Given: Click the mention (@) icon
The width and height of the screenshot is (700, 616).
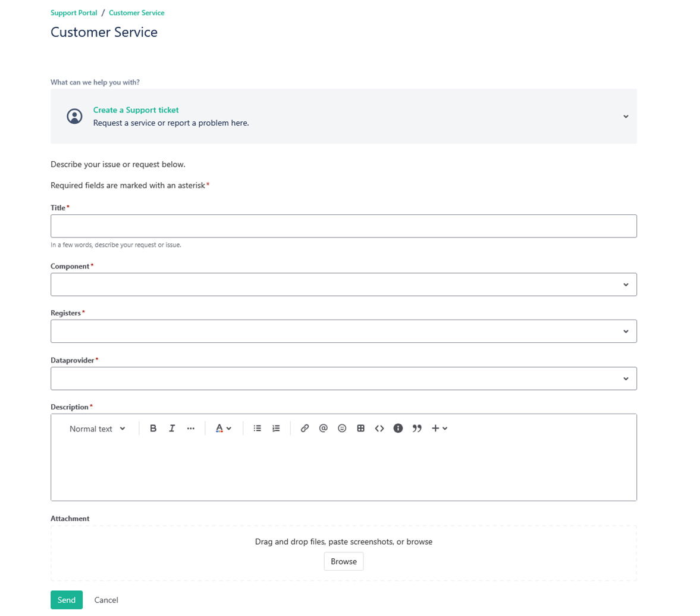Looking at the screenshot, I should tap(324, 429).
